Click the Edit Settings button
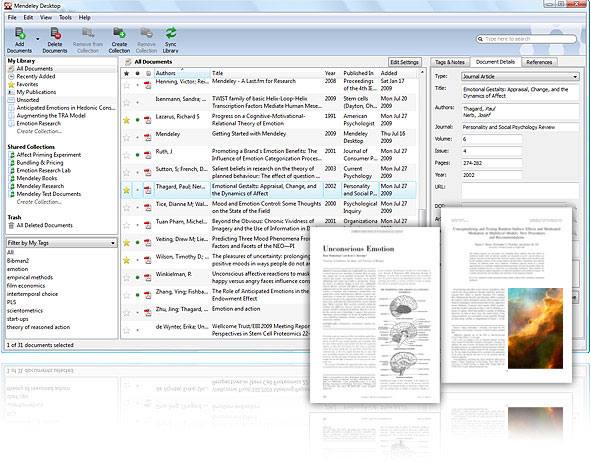The image size is (591, 468). (x=404, y=62)
